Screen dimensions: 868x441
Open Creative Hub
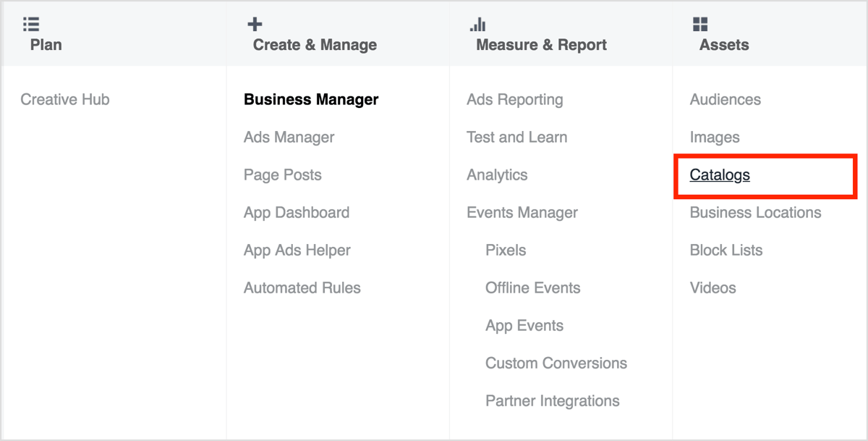tap(65, 100)
